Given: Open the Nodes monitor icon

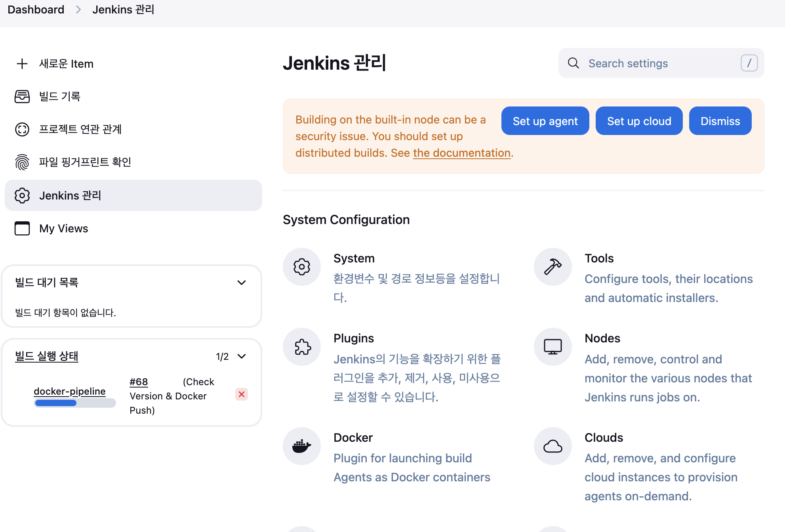Looking at the screenshot, I should tap(553, 347).
